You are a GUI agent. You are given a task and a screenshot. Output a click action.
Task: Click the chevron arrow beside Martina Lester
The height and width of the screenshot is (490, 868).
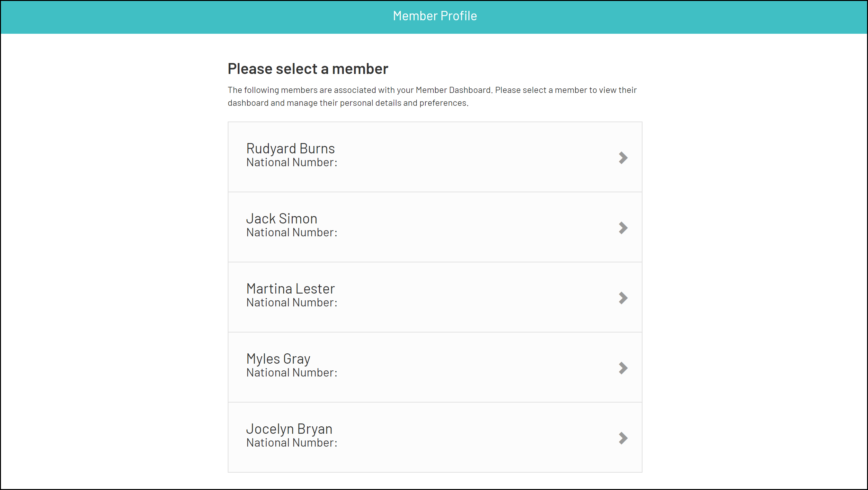click(623, 298)
